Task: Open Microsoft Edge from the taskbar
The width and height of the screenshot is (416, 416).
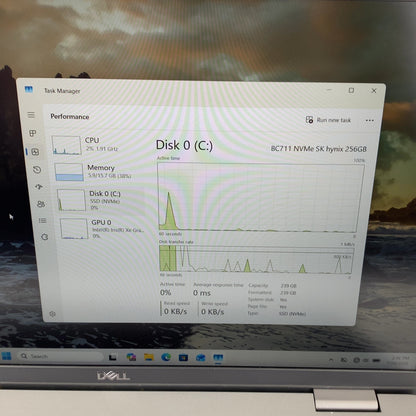Action: point(166,357)
